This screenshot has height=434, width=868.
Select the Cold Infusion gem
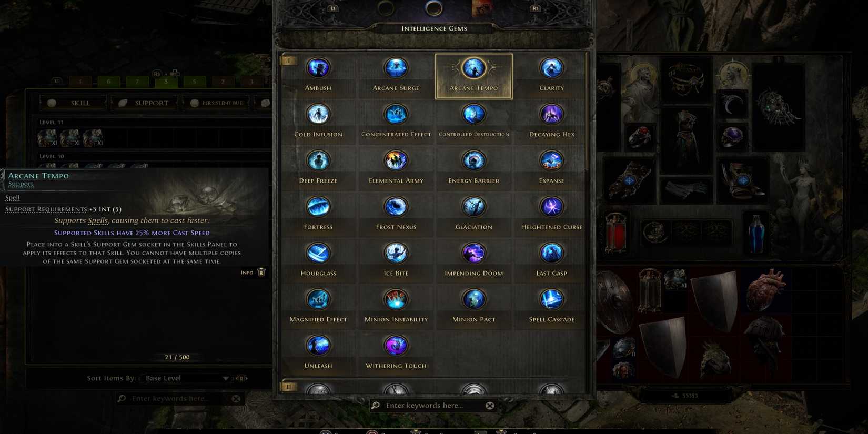click(318, 122)
